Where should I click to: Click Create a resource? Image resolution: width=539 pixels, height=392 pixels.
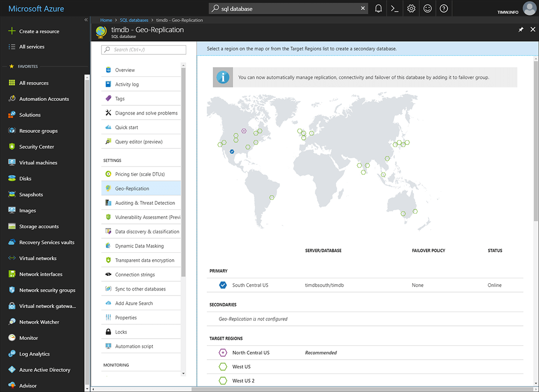tap(39, 31)
